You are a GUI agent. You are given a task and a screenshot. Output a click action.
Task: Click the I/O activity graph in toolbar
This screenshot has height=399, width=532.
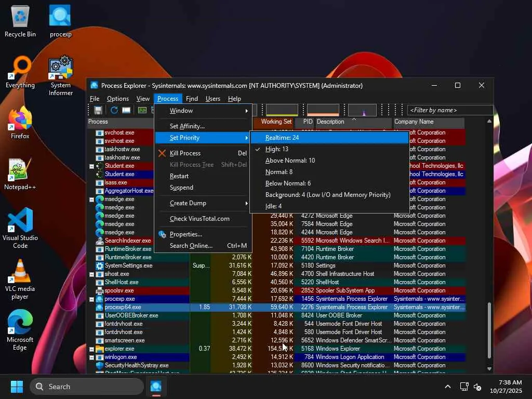362,110
